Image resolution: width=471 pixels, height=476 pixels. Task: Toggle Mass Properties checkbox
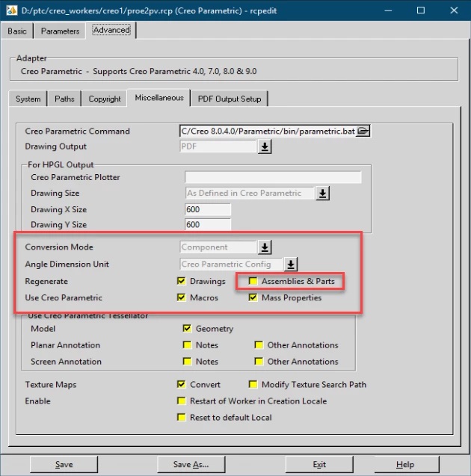coord(253,297)
